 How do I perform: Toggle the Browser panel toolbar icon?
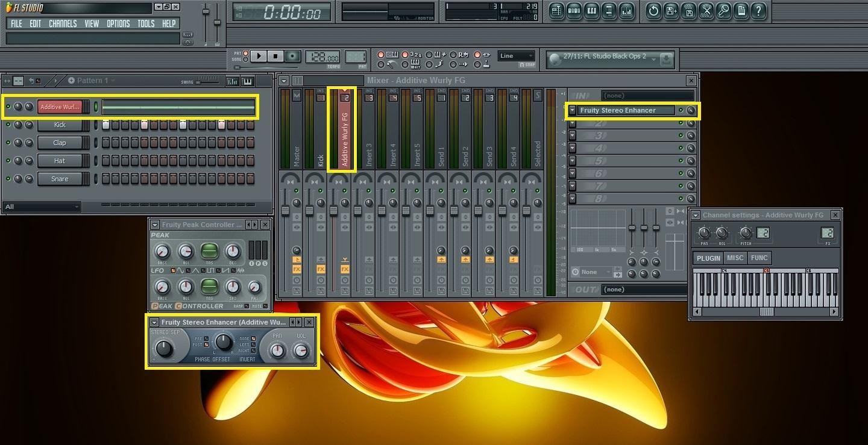click(609, 11)
